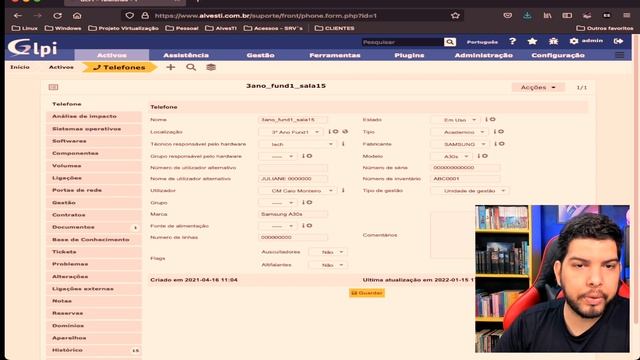Click browser reload button
The width and height of the screenshot is (640, 360).
point(58,16)
